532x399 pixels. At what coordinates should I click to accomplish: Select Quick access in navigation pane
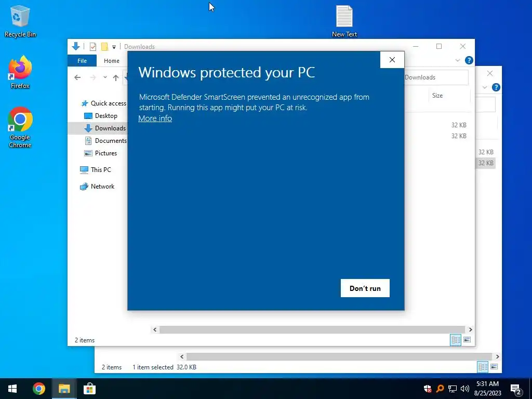103,103
